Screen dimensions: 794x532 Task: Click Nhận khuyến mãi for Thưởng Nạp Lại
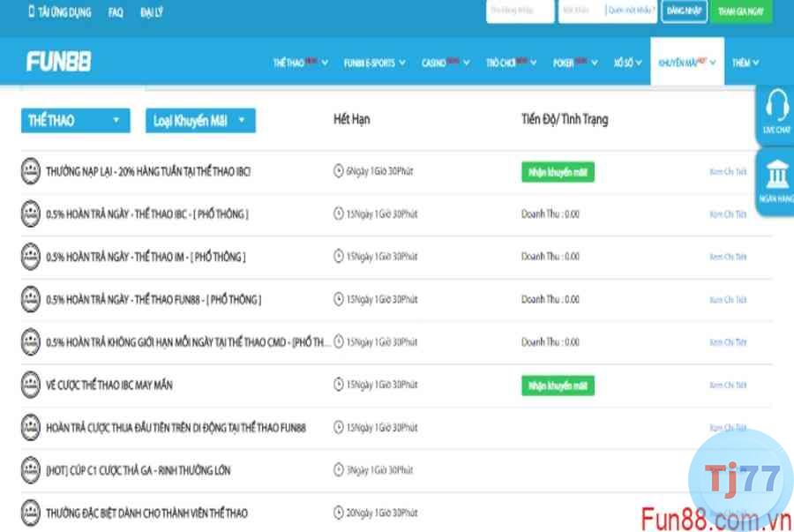click(x=558, y=172)
